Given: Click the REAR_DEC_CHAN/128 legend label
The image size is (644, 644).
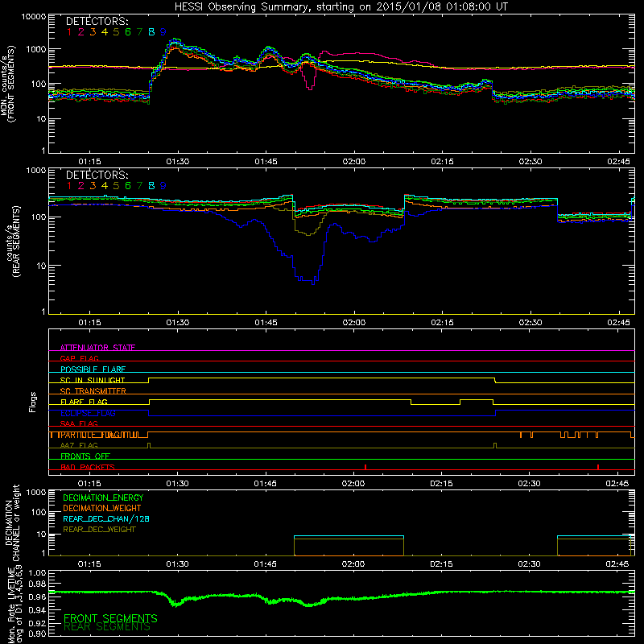Looking at the screenshot, I should click(106, 518).
